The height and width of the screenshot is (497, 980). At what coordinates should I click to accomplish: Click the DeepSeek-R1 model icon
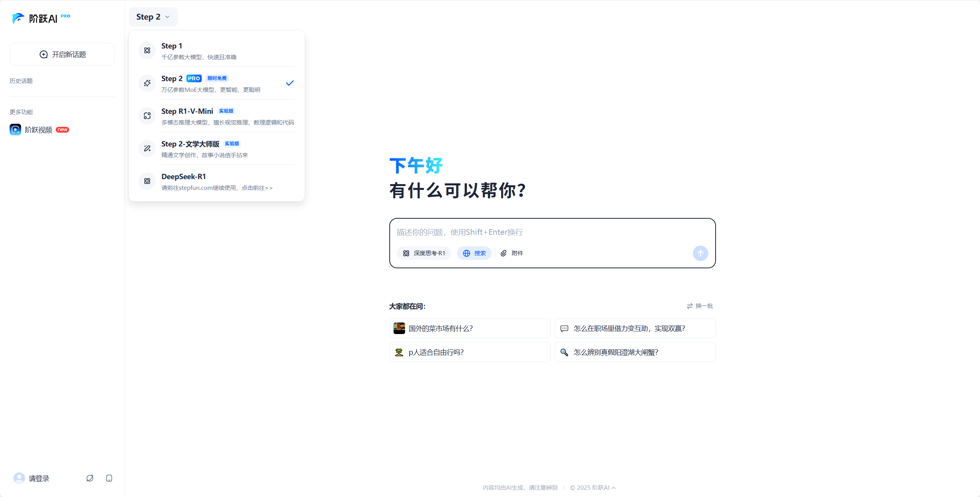(147, 181)
